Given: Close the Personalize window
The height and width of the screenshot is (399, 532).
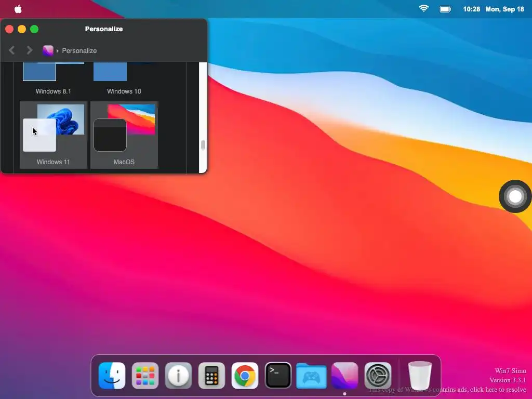Looking at the screenshot, I should (x=9, y=29).
